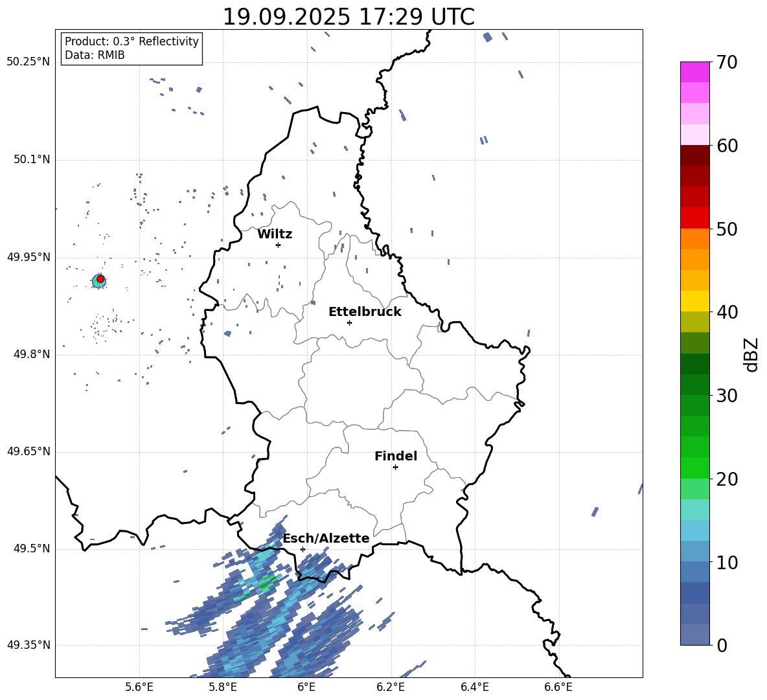Click the 6.2°E longitude label
The height and width of the screenshot is (700, 767).
pos(391,687)
